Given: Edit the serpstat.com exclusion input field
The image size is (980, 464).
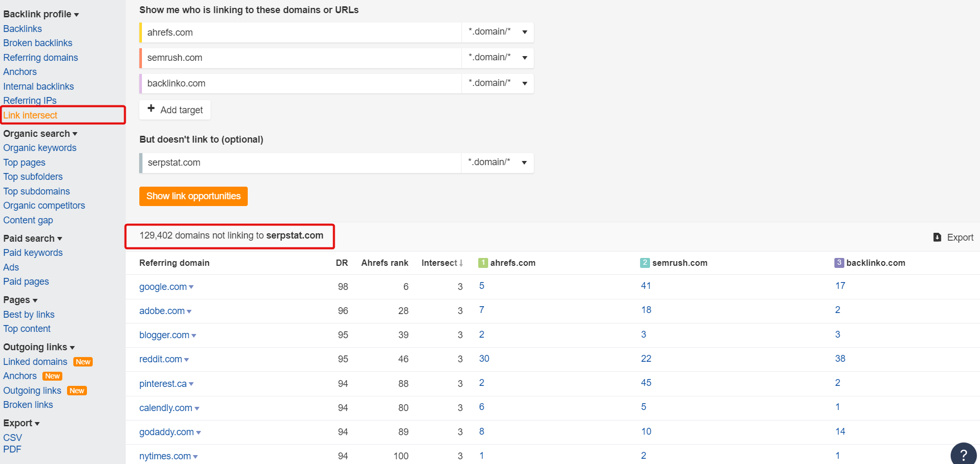Looking at the screenshot, I should [302, 163].
